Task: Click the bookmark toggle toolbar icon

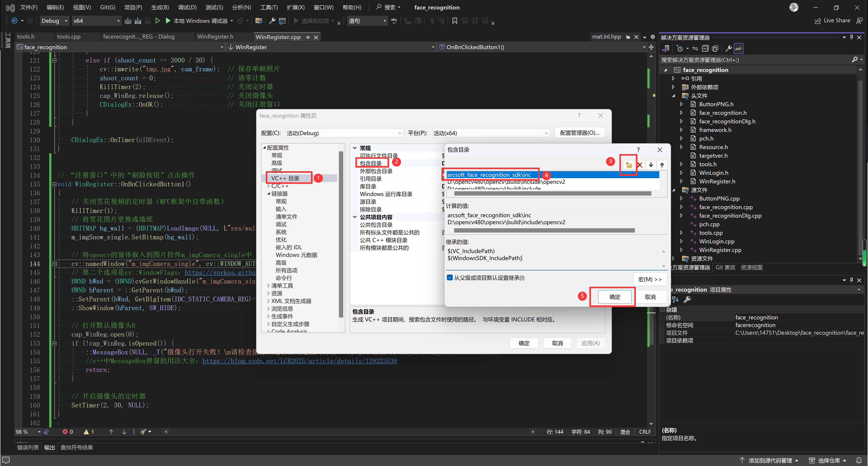Action: [x=455, y=21]
